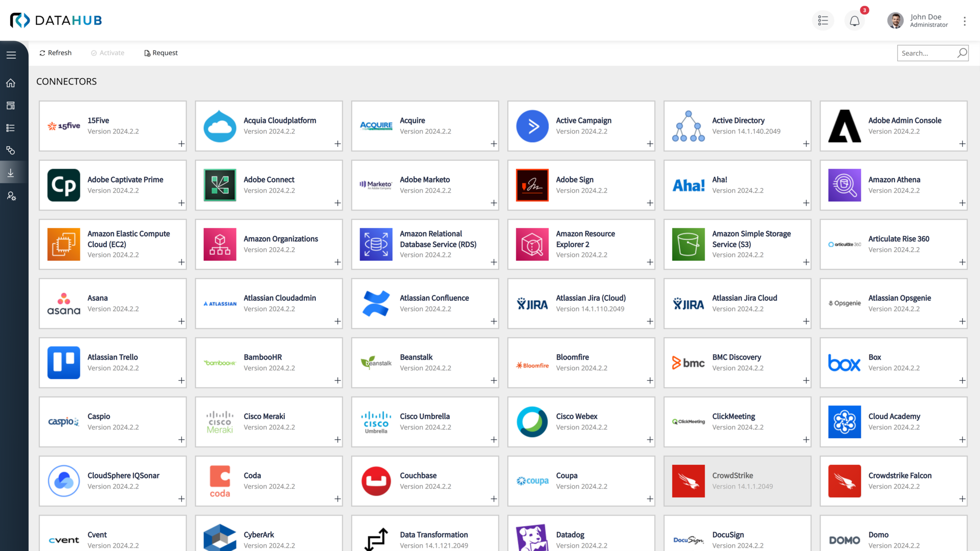Select Amazon Simple Storage Service (S3) name
This screenshot has width=980, height=551.
point(751,239)
